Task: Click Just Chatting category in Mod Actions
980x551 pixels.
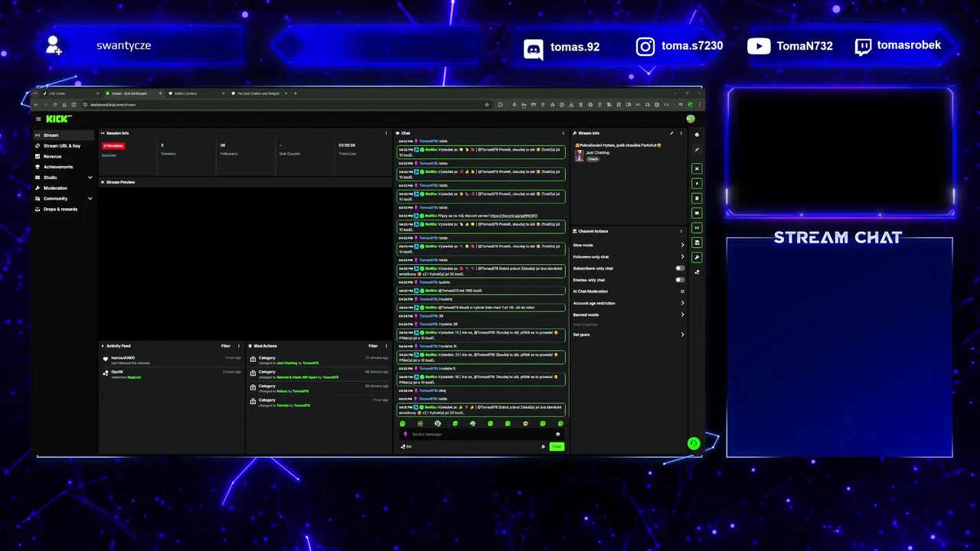Action: (287, 363)
